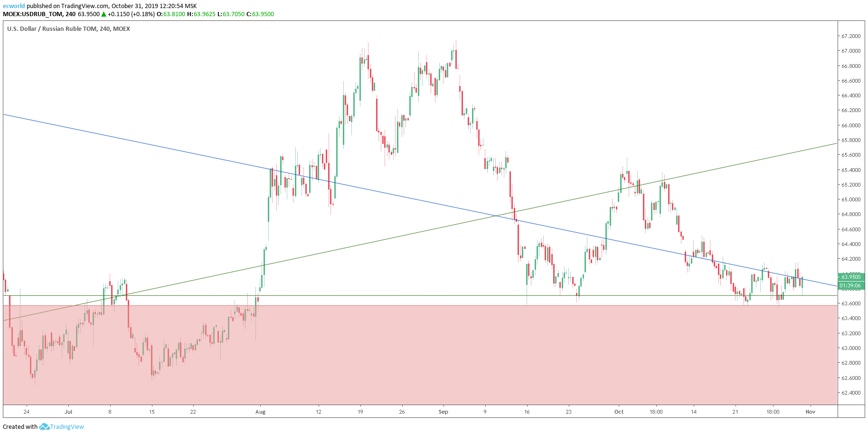This screenshot has width=868, height=435.
Task: Click the Nov label on time axis
Action: (810, 412)
